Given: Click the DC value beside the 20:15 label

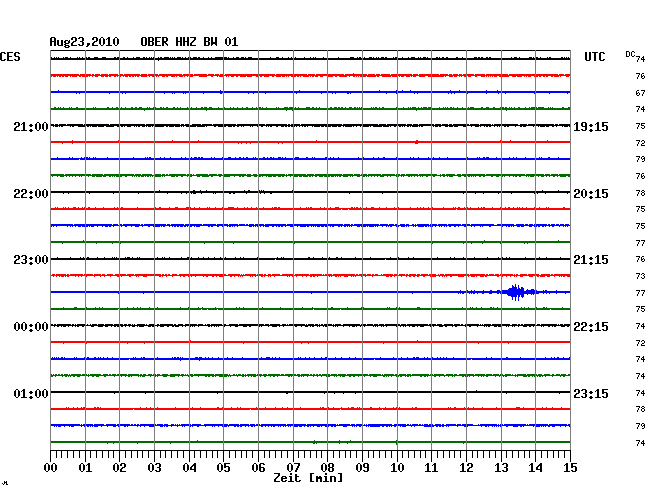Looking at the screenshot, I should point(640,193).
